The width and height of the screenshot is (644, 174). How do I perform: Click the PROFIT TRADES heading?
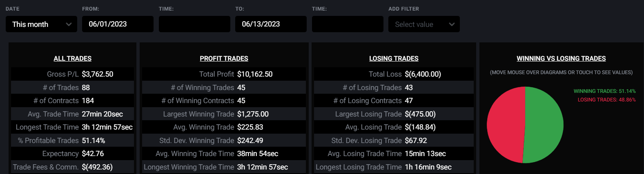(x=224, y=58)
